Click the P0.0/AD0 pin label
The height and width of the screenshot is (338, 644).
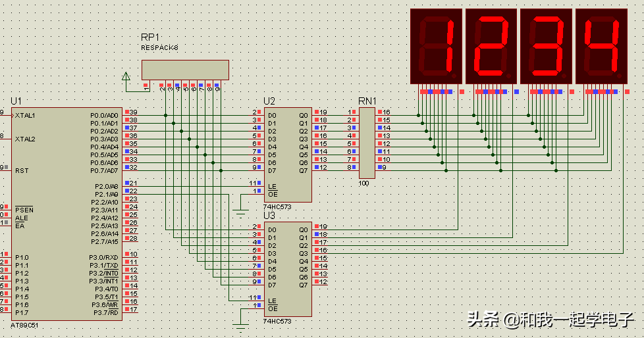(104, 115)
